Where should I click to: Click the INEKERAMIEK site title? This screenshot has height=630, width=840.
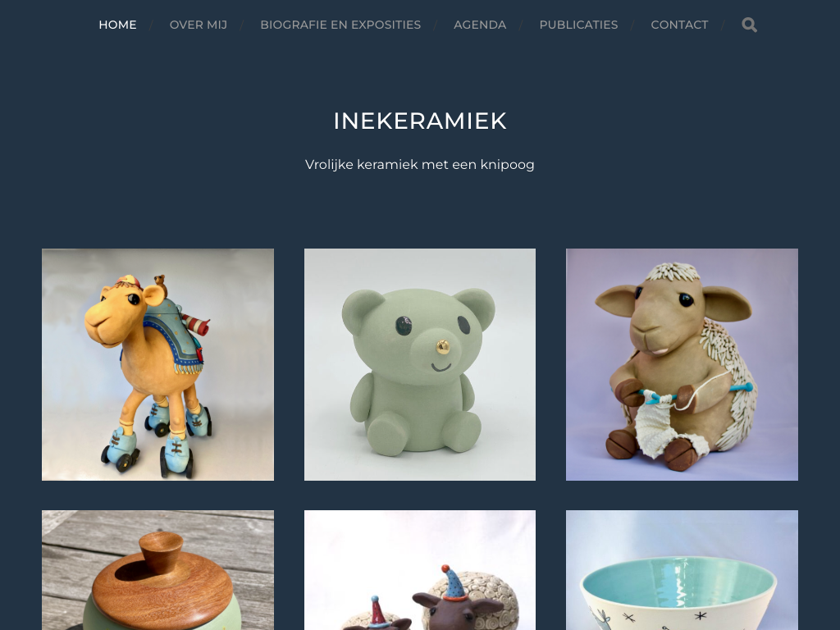click(x=420, y=121)
